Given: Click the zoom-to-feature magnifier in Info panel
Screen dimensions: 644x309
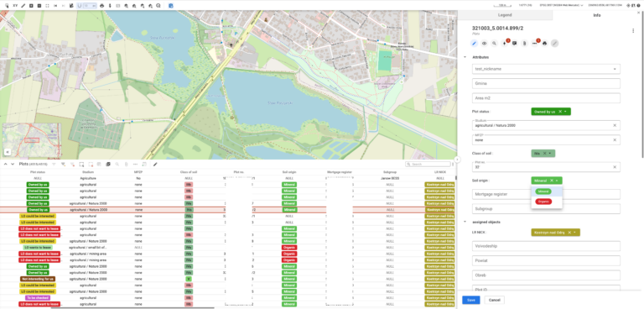Looking at the screenshot, I should pyautogui.click(x=494, y=43).
